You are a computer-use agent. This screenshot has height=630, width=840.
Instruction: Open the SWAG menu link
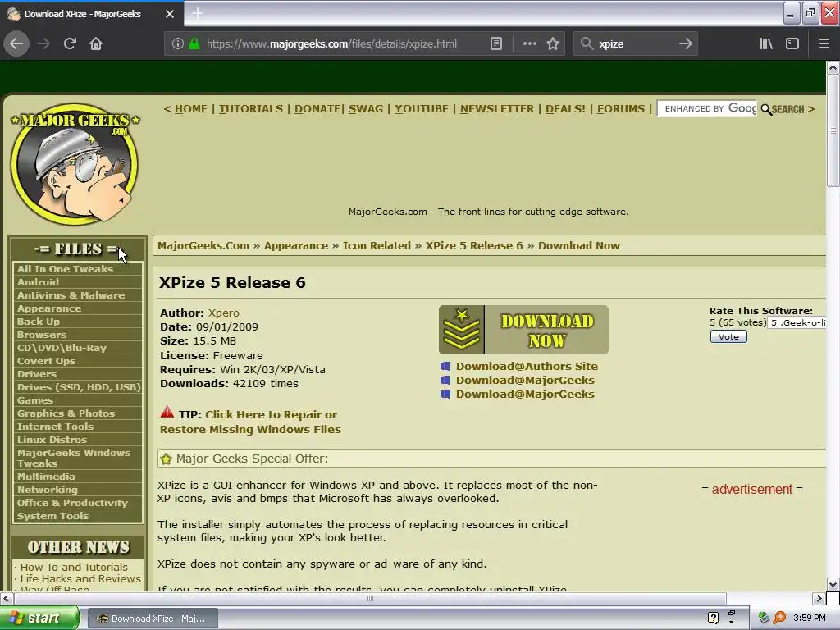coord(366,109)
